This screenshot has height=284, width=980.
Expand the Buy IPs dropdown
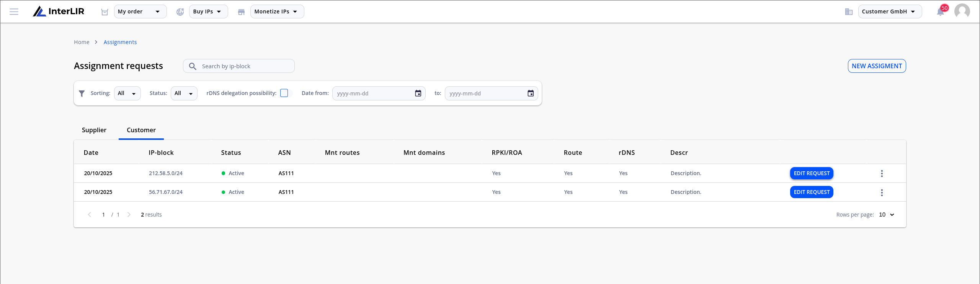tap(208, 11)
